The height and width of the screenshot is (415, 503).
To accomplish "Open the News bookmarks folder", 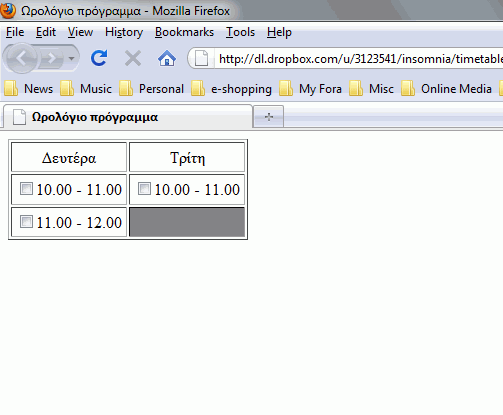I will pos(29,89).
